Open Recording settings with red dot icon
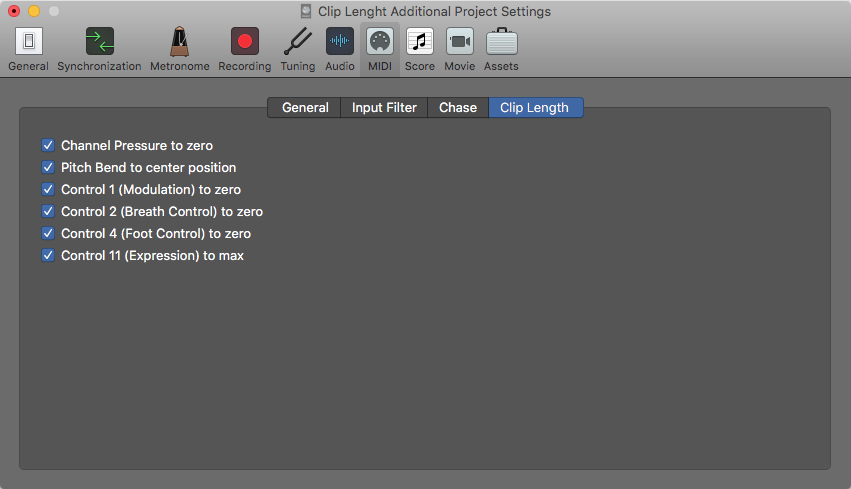This screenshot has width=851, height=489. pos(245,41)
